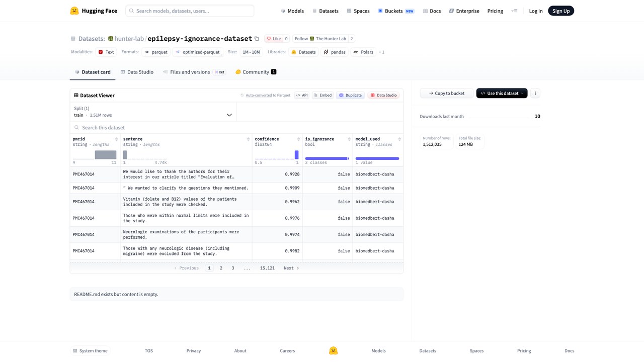Like the epilepsy-ignorance-dataset
Image resolution: width=644 pixels, height=362 pixels.
coord(274,39)
